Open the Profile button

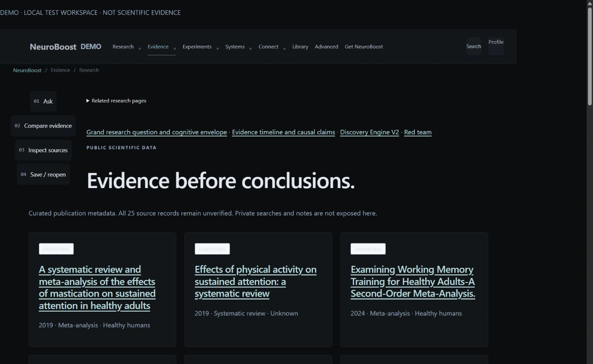[x=496, y=46]
